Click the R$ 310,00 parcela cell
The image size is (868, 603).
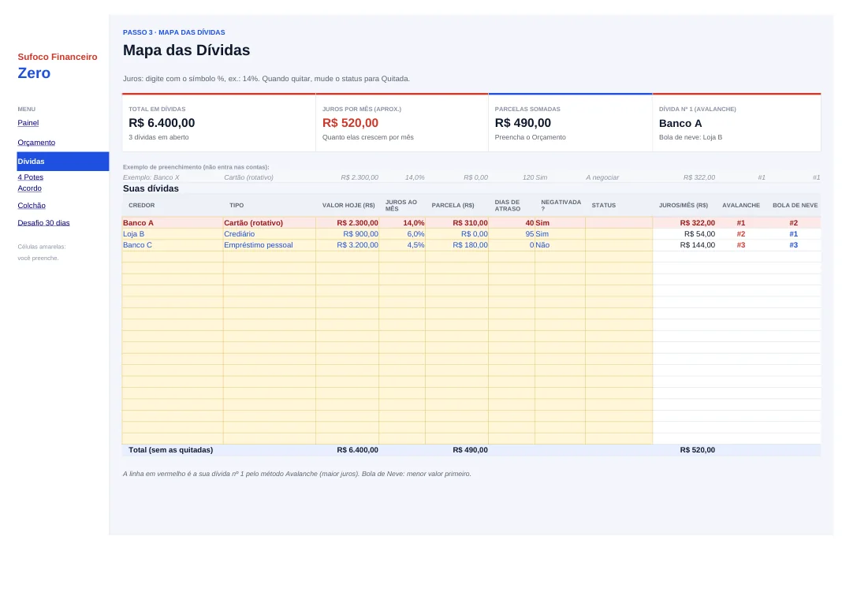[x=456, y=222]
